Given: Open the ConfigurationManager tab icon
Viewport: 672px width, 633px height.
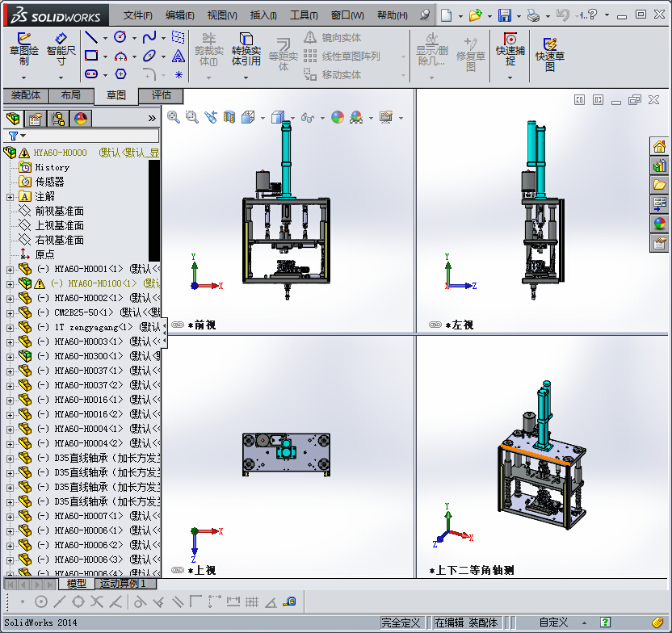Looking at the screenshot, I should click(58, 119).
